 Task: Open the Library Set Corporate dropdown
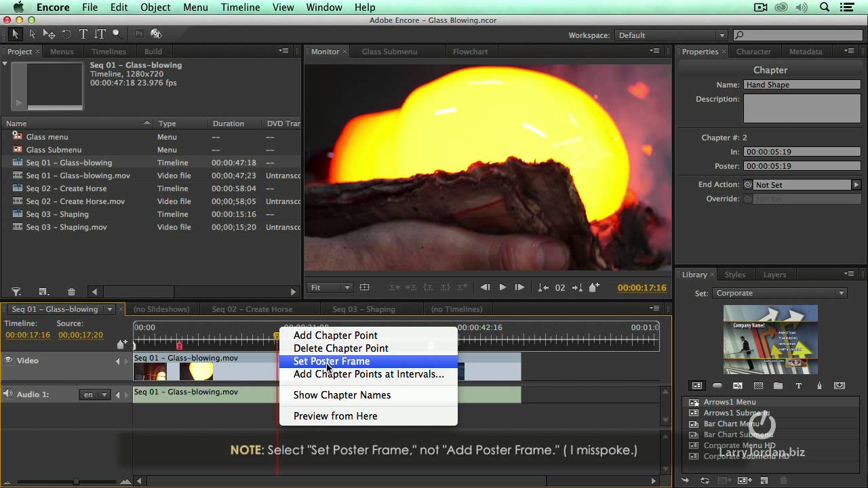[x=780, y=293]
